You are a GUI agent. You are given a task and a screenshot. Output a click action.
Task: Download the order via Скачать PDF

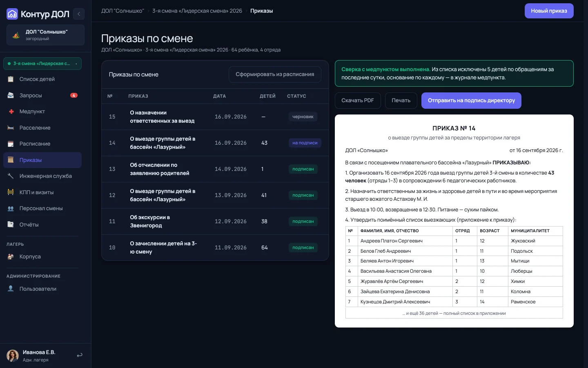(358, 101)
